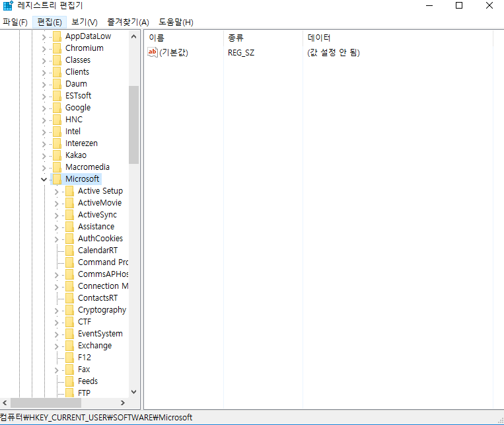Click the Daum folder icon

coord(57,84)
